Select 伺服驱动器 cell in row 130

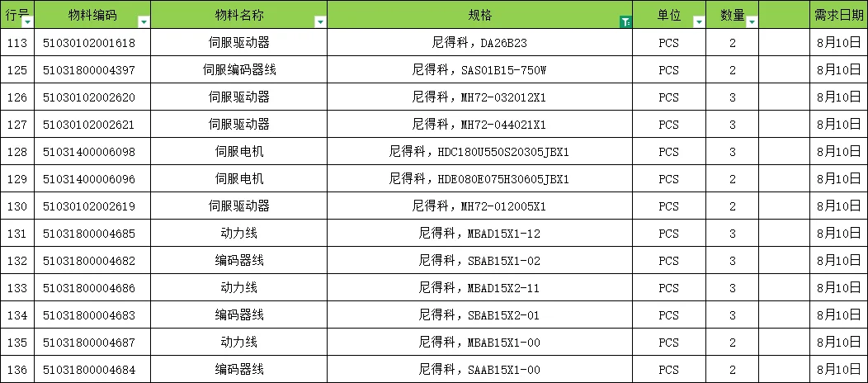(x=238, y=206)
